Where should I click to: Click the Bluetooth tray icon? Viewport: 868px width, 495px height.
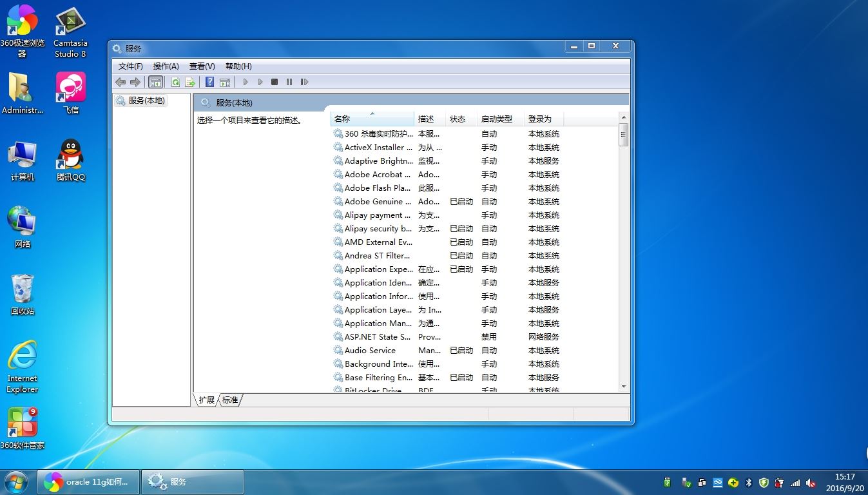tap(749, 482)
